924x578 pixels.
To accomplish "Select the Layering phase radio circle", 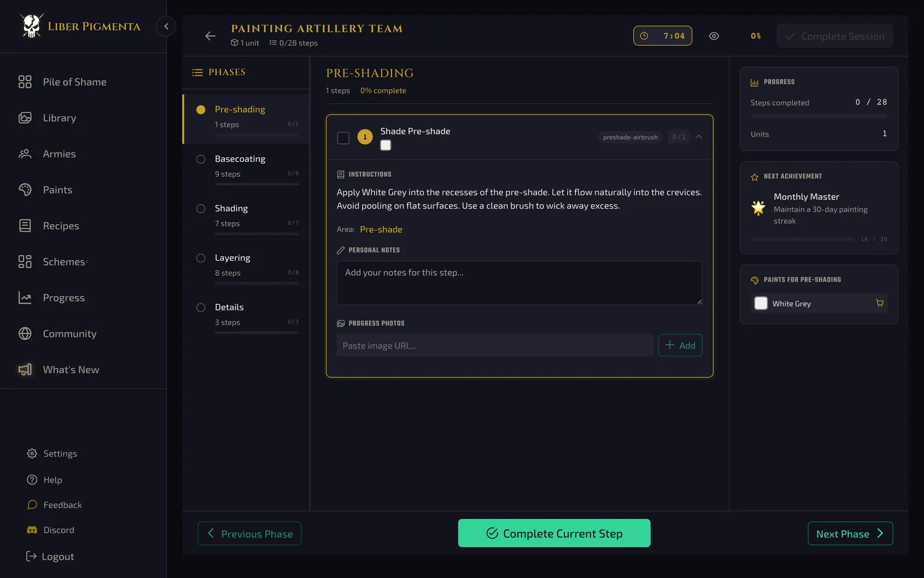I will point(201,258).
